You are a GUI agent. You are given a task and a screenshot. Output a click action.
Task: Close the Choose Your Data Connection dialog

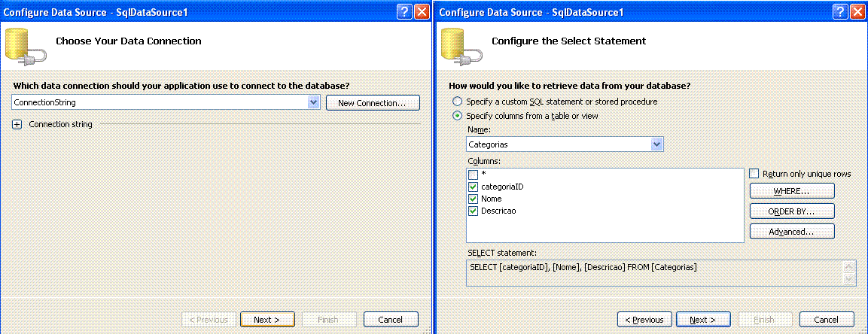(422, 12)
